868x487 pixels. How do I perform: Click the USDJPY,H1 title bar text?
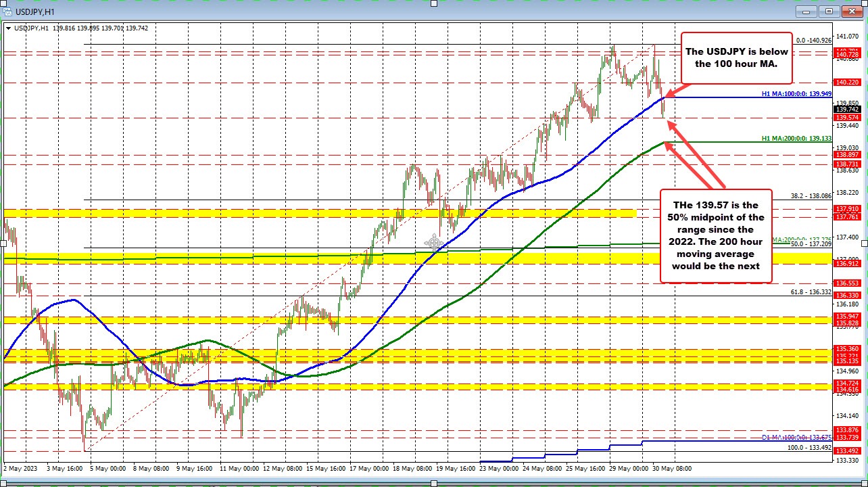click(36, 11)
